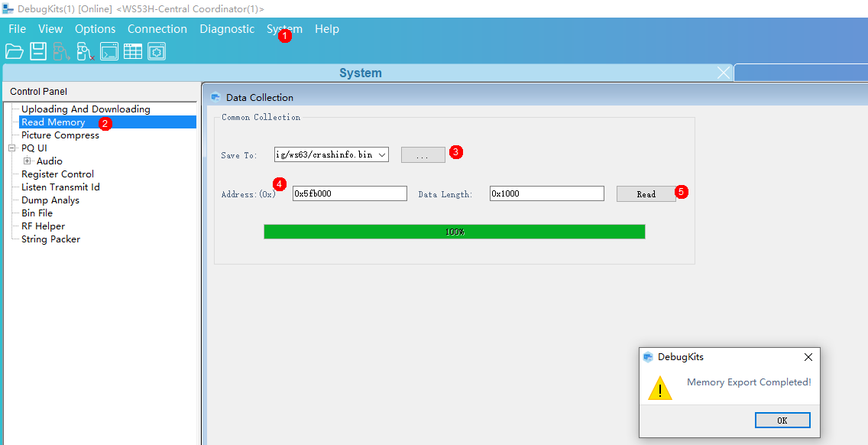The width and height of the screenshot is (868, 445).
Task: Click the Data Length input field
Action: [546, 193]
